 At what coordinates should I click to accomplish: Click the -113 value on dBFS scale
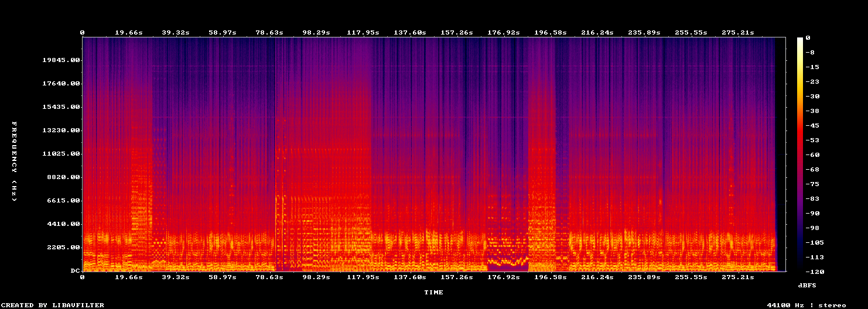[x=815, y=257]
